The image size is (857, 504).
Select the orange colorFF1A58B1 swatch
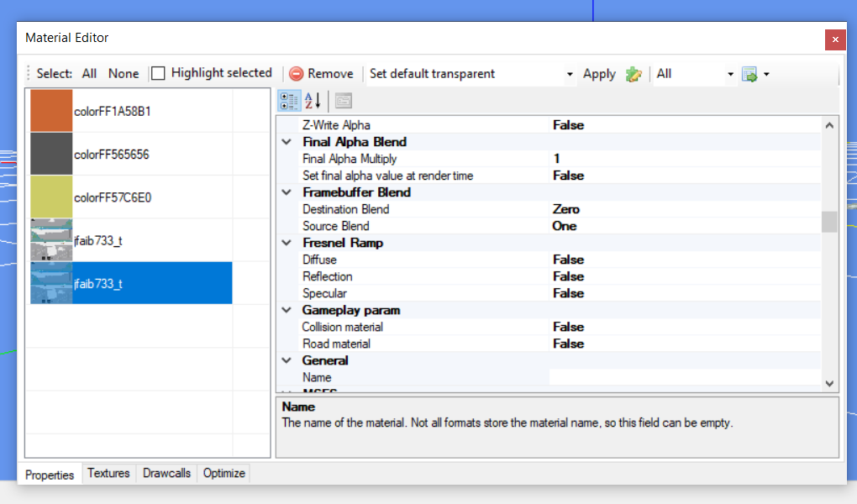point(51,111)
